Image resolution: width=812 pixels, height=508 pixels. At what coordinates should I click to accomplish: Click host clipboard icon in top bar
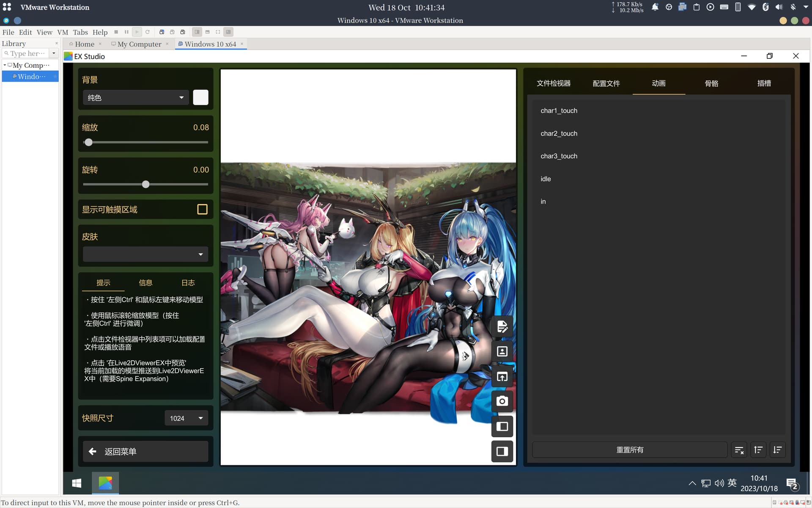coord(696,7)
